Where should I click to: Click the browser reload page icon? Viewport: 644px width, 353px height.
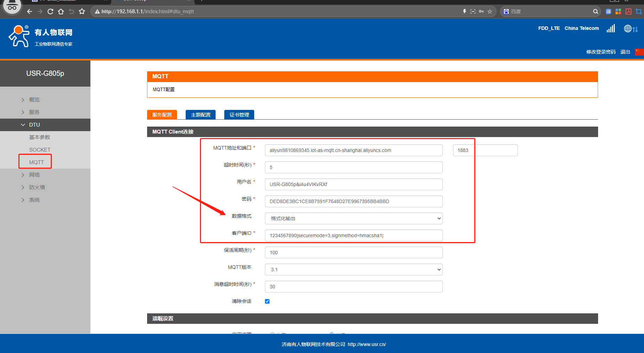point(50,11)
